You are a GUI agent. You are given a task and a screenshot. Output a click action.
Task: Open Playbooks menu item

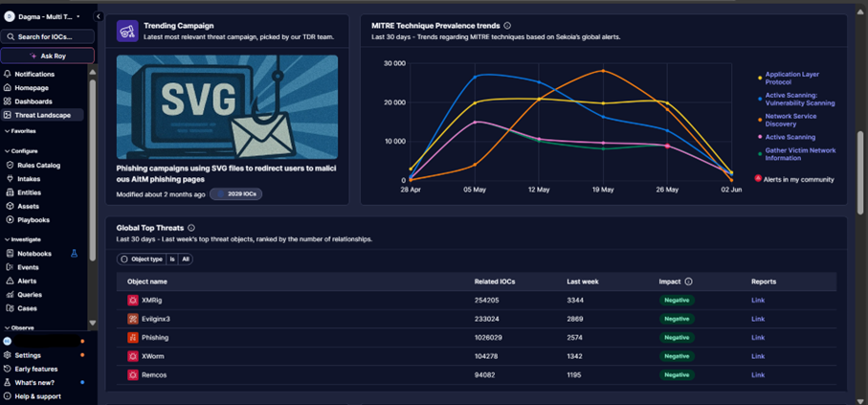tap(33, 220)
